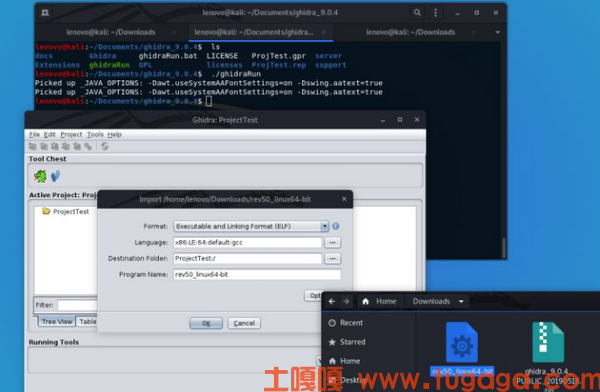Open the Edit menu in Ghidra

(50, 134)
